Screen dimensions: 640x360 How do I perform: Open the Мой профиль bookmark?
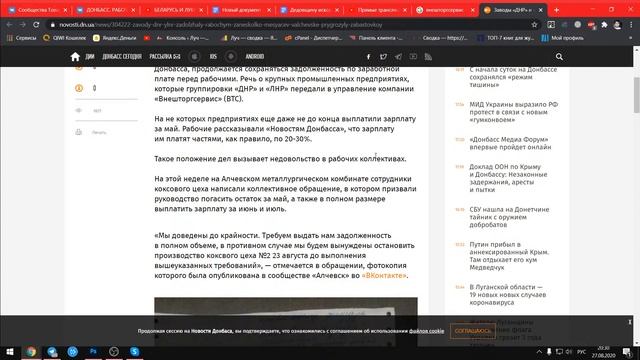562,38
